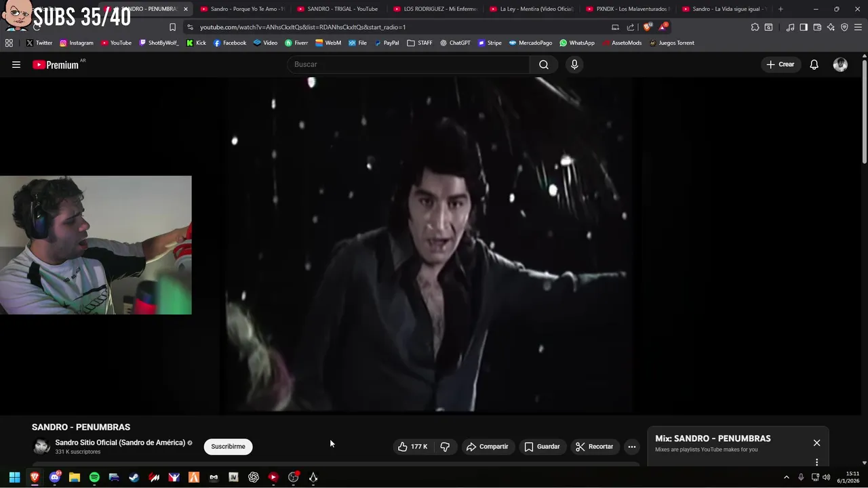The width and height of the screenshot is (868, 488).
Task: Dislike the SANDRO - PENUMBRAS video
Action: pyautogui.click(x=445, y=447)
